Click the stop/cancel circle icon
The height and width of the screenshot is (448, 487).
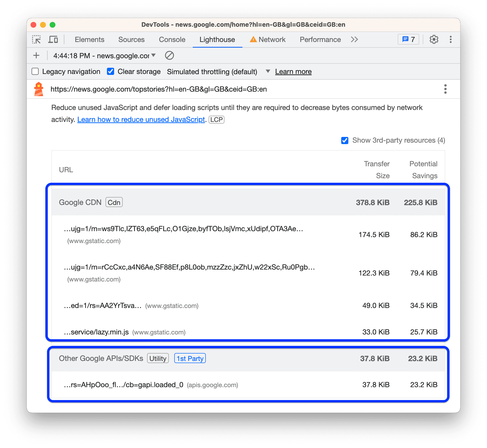[x=169, y=55]
